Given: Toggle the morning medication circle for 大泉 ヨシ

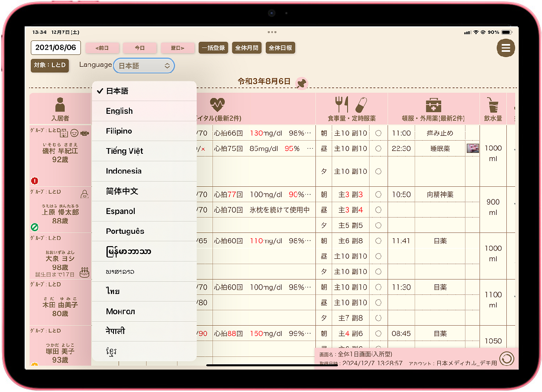Looking at the screenshot, I should pyautogui.click(x=378, y=241).
